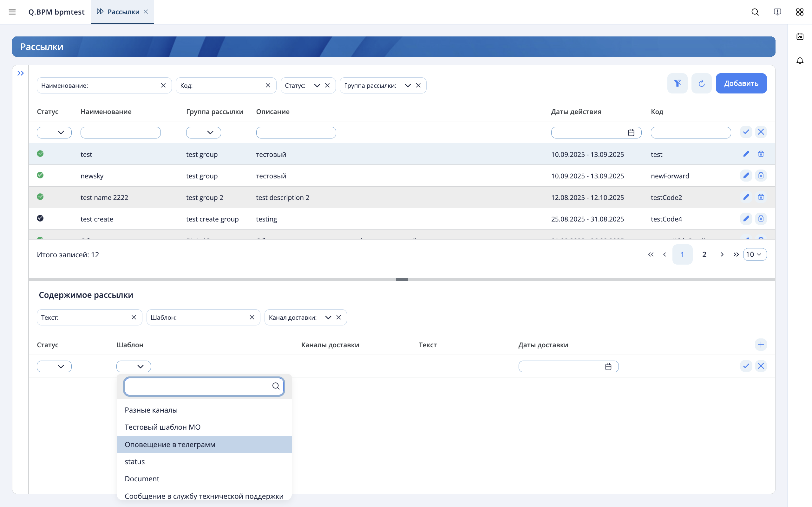Edit the newsky row with pencil icon
812x507 pixels.
coord(746,175)
